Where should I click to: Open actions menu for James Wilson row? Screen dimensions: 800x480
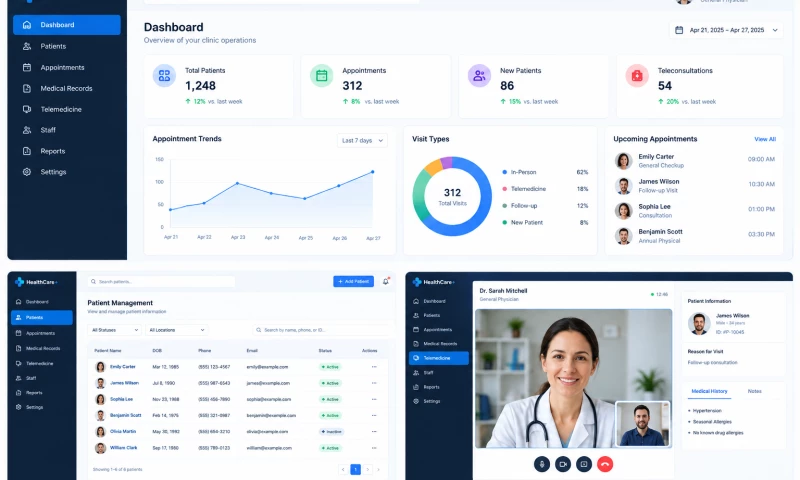(x=374, y=383)
